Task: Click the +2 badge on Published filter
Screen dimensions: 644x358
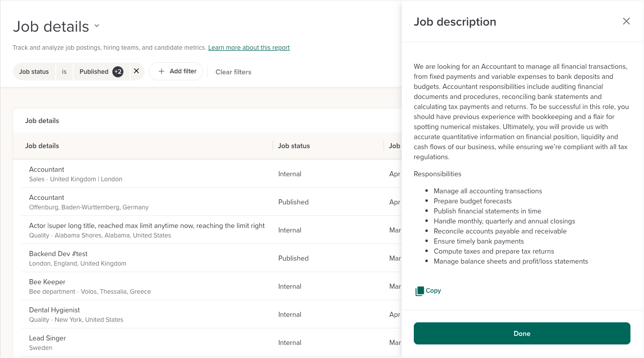Action: coord(118,71)
